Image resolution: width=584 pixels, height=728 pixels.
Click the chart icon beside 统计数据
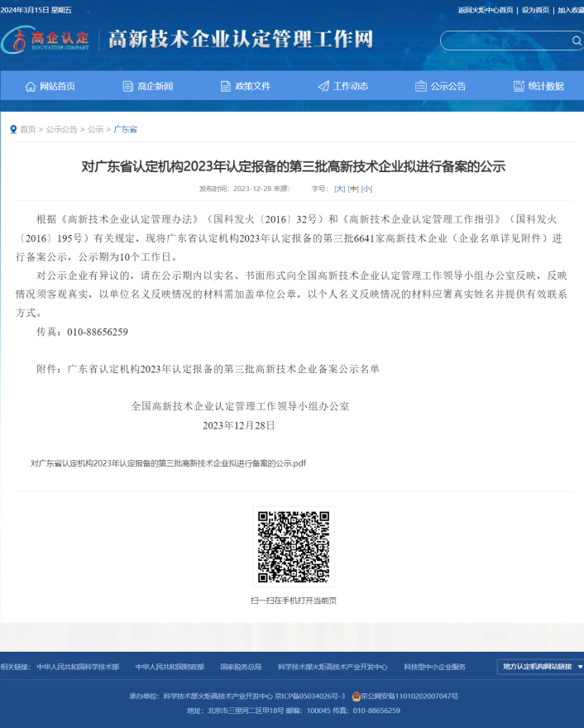click(519, 86)
